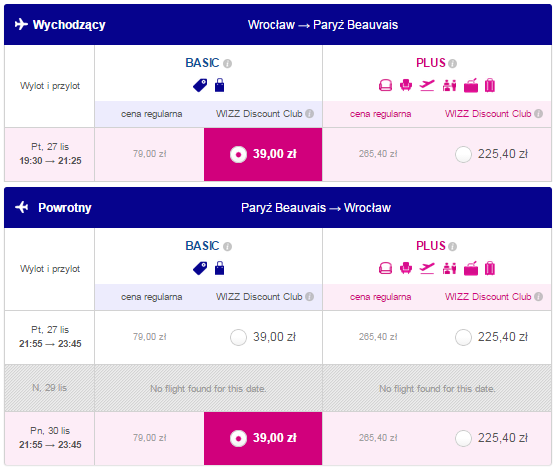Screen dimensions: 558x471
Task: Click the info icon beside return BASIC
Action: pos(227,247)
